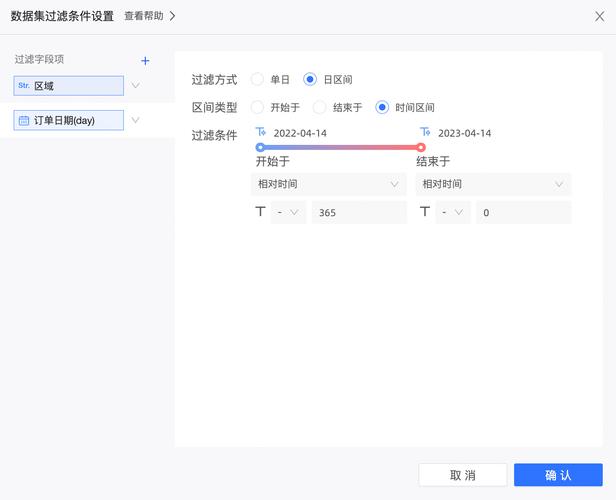
Task: Click the end date text 2023-04-14
Action: tap(464, 134)
